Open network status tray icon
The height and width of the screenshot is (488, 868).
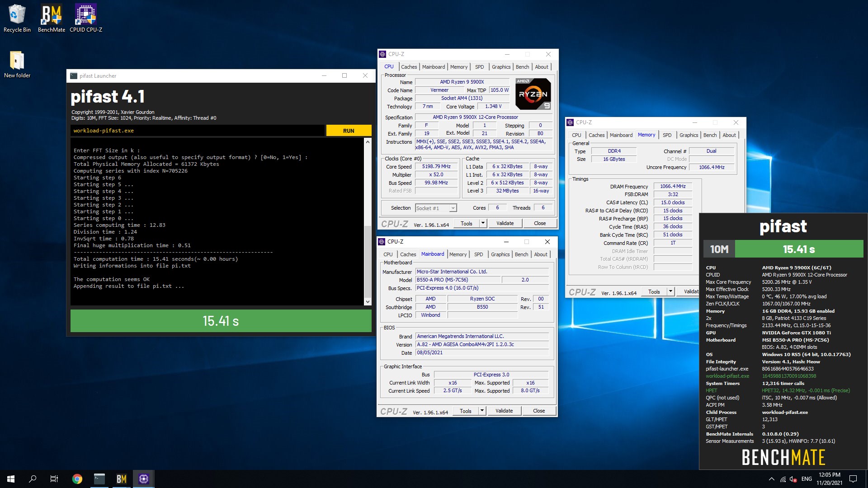783,479
